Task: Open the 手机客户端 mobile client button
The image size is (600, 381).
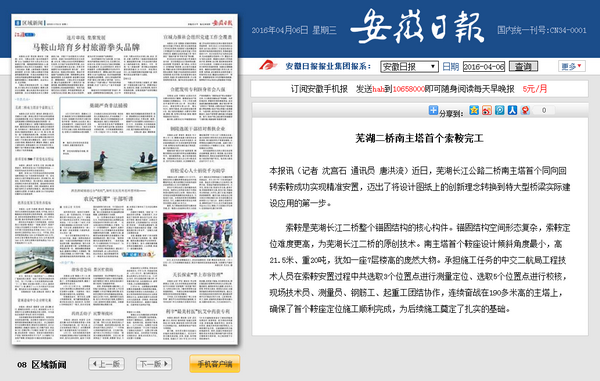Action: pyautogui.click(x=215, y=364)
